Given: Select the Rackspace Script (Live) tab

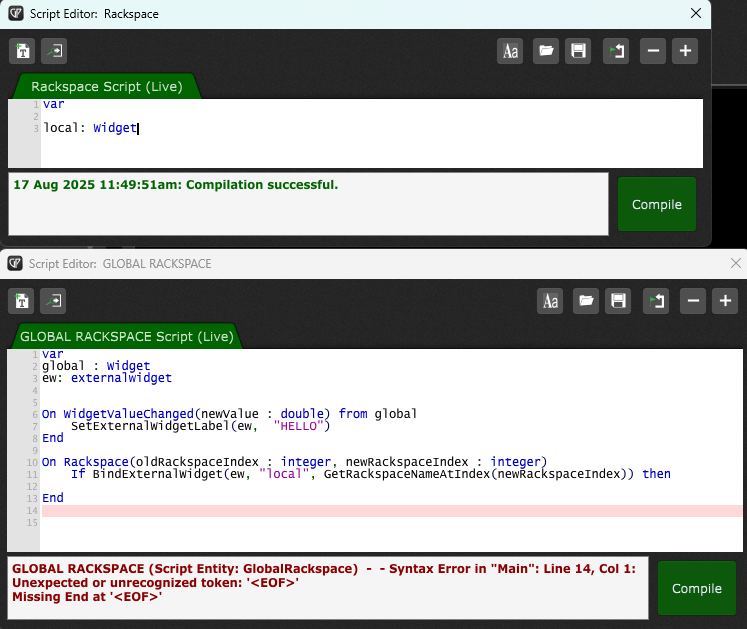Looking at the screenshot, I should 107,87.
